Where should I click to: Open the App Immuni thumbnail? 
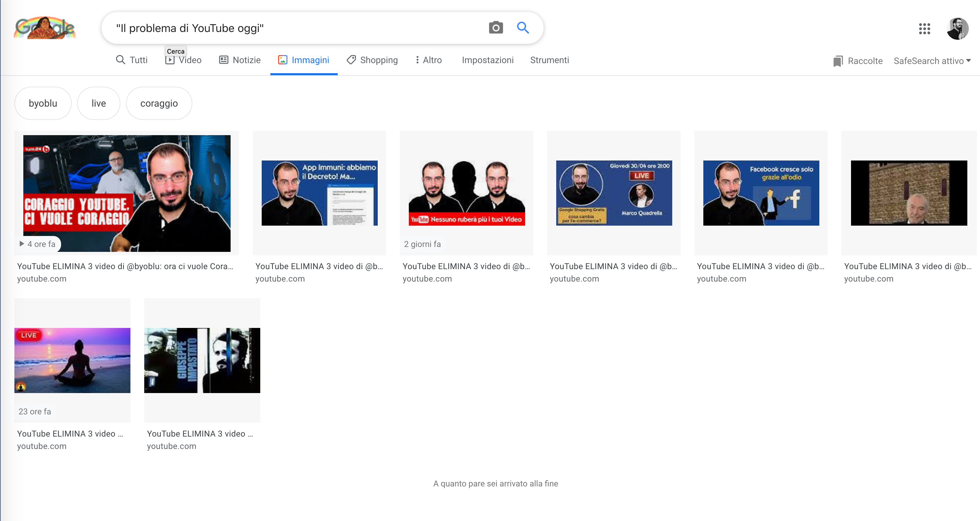[320, 193]
